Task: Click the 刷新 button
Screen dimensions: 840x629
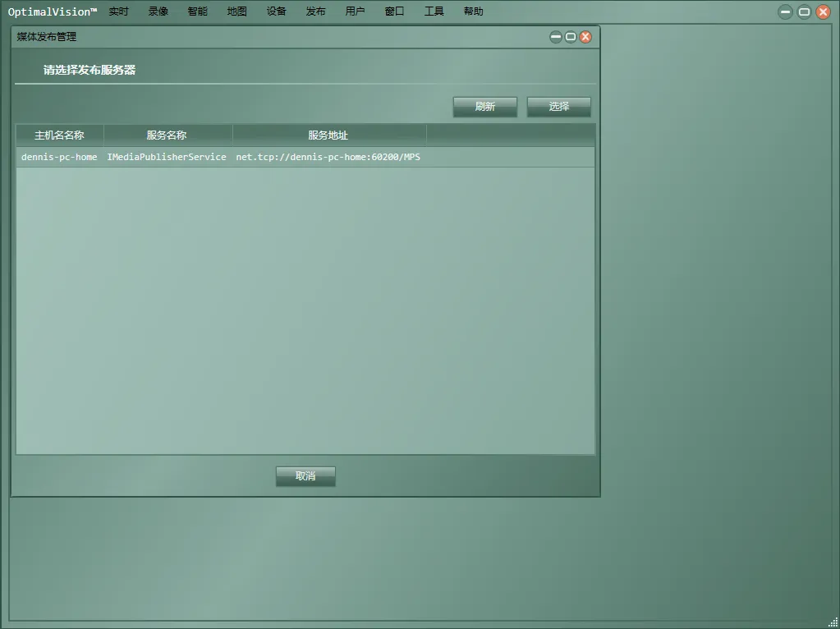Action: tap(484, 107)
